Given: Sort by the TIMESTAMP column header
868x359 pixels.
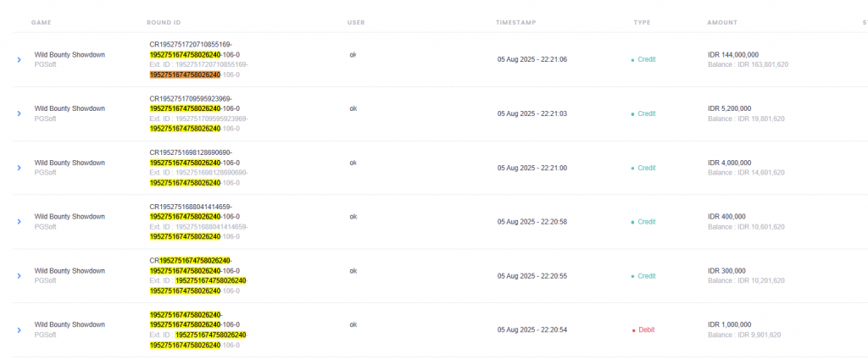Looking at the screenshot, I should coord(516,23).
